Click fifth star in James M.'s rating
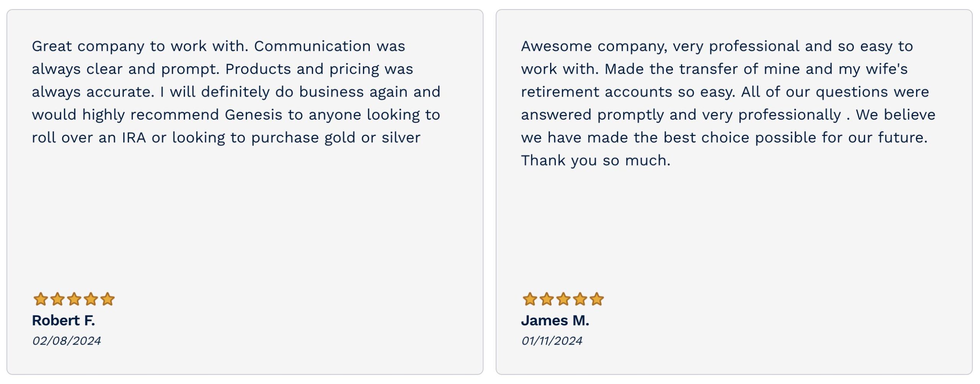 coord(597,299)
